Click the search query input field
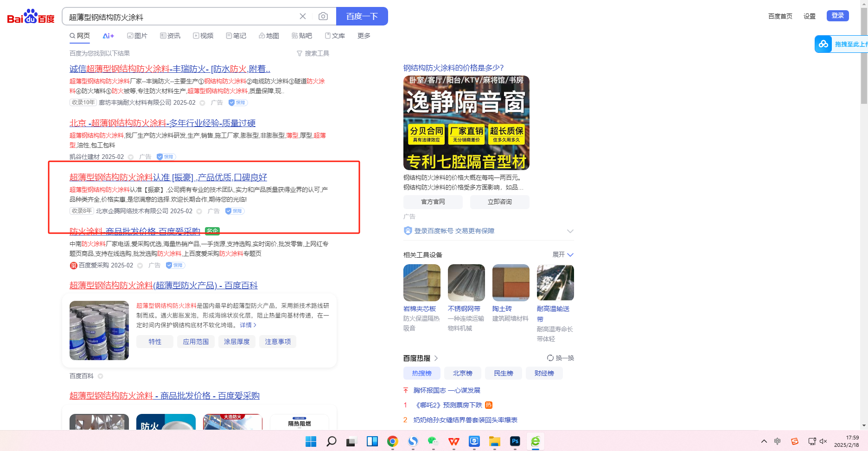Image resolution: width=868 pixels, height=451 pixels. click(x=181, y=17)
